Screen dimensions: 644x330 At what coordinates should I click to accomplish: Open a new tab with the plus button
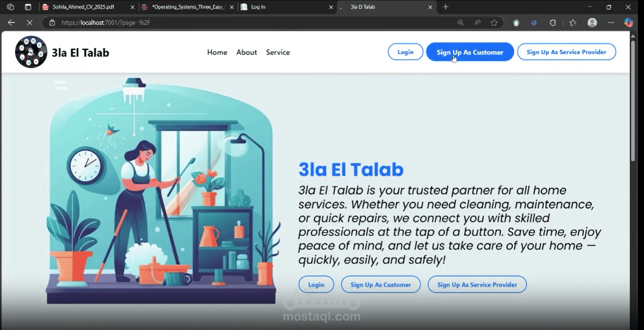click(x=446, y=7)
